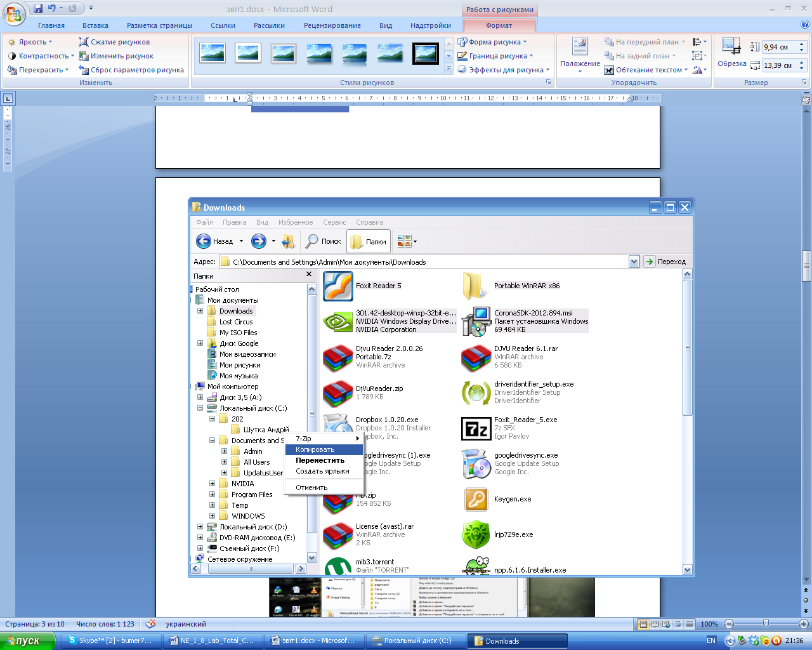Click the zoom in plus button
Viewport: 812px width, 650px height.
(x=803, y=624)
